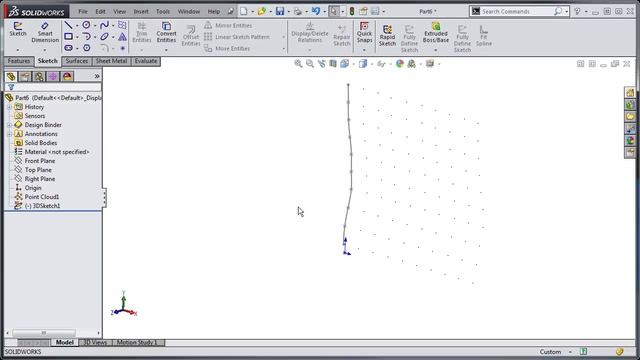Expand the Design Binder node
Screen dimensions: 640x360
tap(9, 125)
